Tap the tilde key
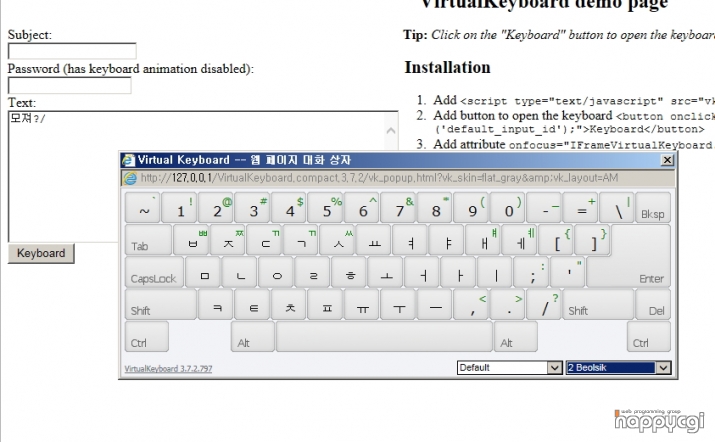Viewport: 715px width, 442px height. coord(143,208)
